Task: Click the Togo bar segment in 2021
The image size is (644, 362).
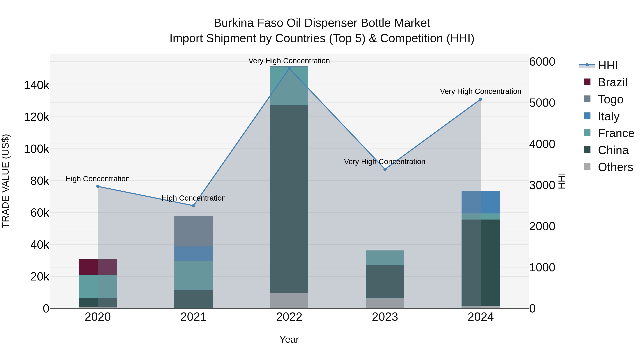Action: (194, 231)
